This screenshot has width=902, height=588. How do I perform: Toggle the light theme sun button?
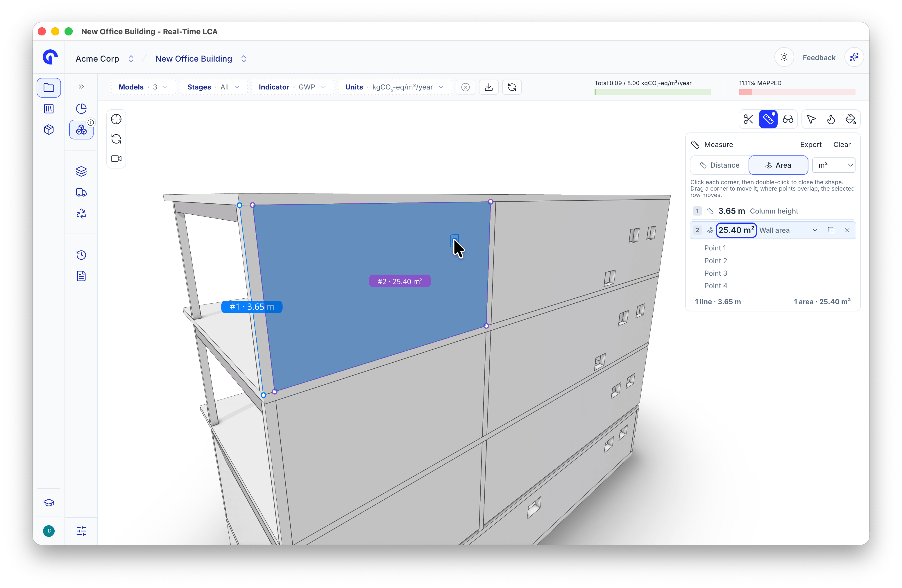coord(784,57)
